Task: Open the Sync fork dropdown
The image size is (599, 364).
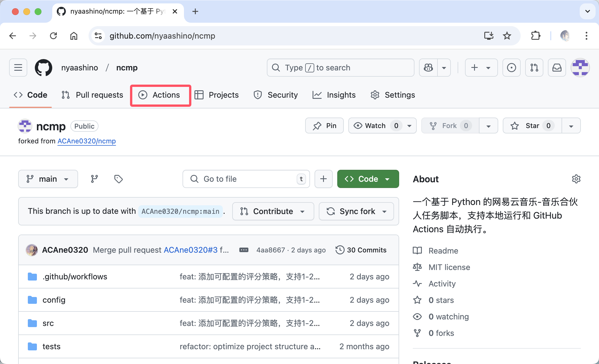Action: (356, 211)
